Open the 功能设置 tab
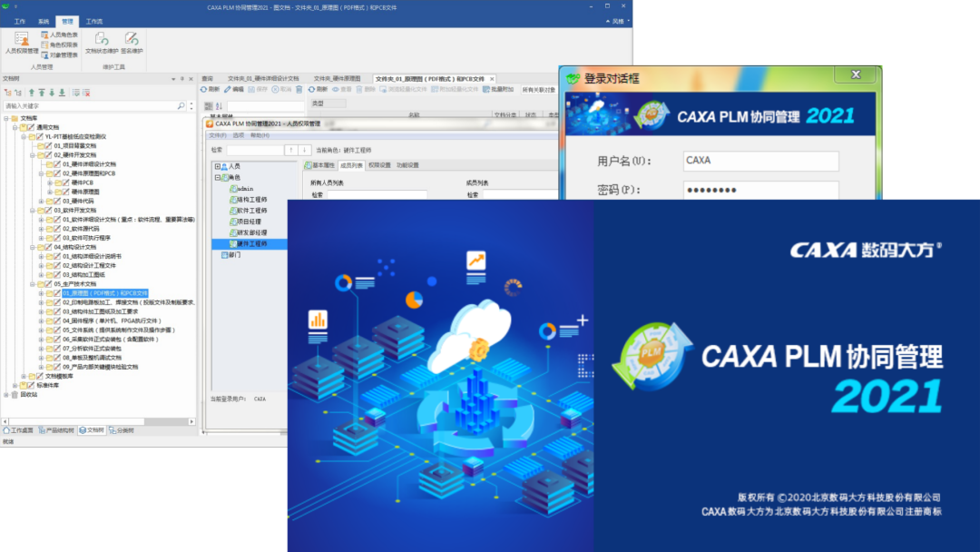This screenshot has width=980, height=552. (x=407, y=165)
